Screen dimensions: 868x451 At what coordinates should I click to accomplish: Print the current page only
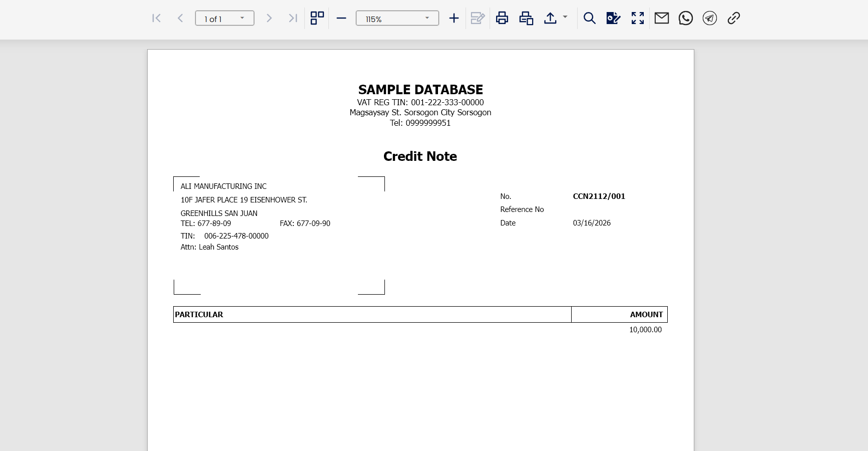(x=526, y=19)
